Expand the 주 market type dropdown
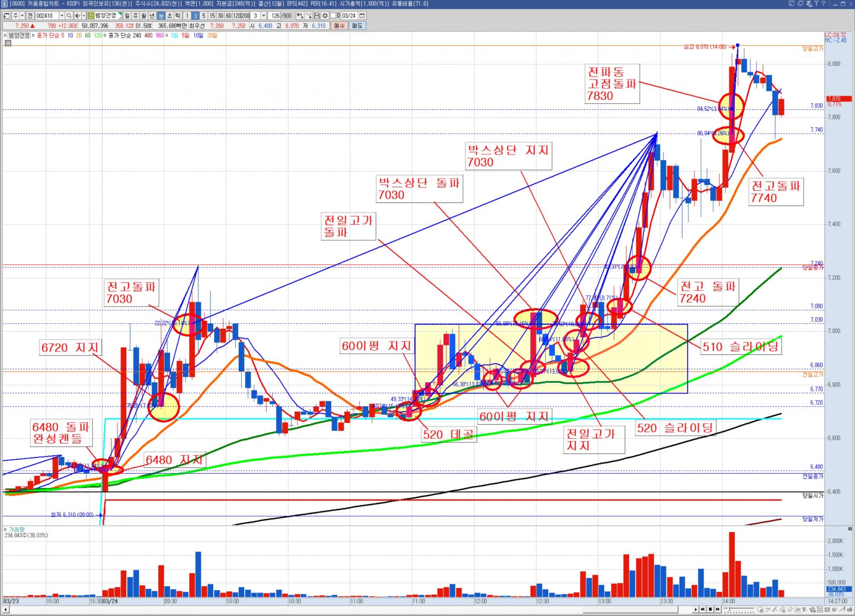Viewport: 855px width, 616px height. [22, 16]
